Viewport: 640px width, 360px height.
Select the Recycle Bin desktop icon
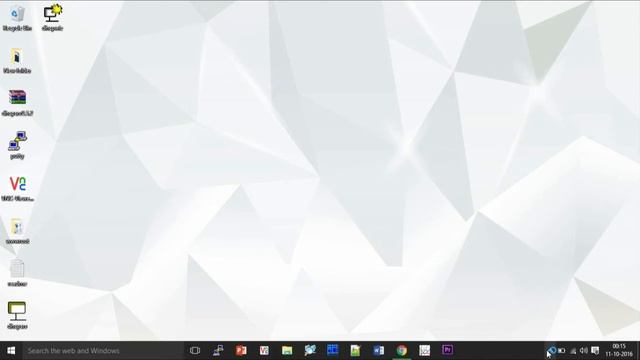pos(17,18)
